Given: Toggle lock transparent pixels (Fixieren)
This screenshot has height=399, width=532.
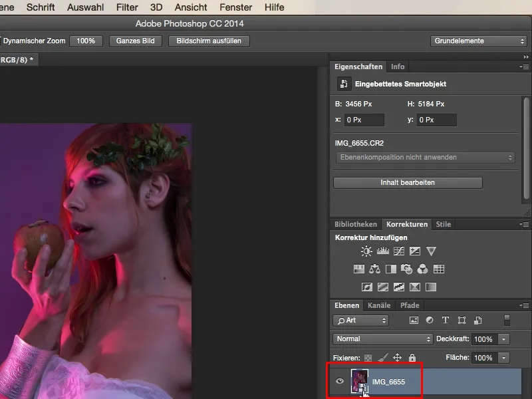Looking at the screenshot, I should pos(368,358).
